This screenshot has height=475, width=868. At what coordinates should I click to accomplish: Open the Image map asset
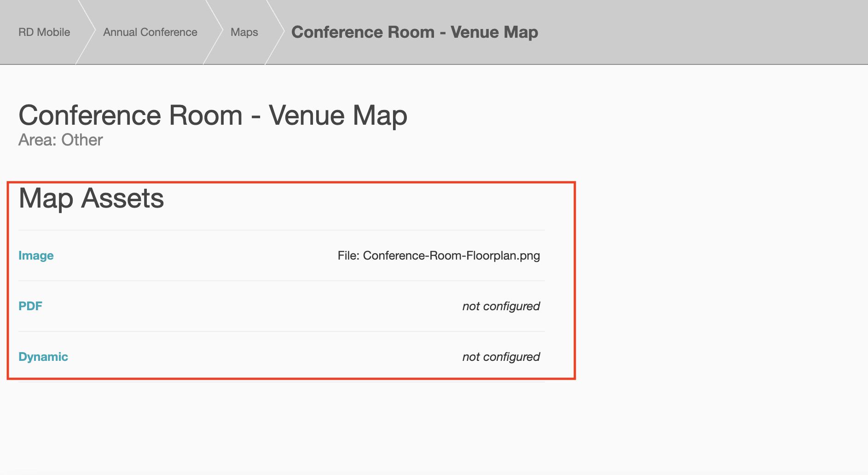36,255
